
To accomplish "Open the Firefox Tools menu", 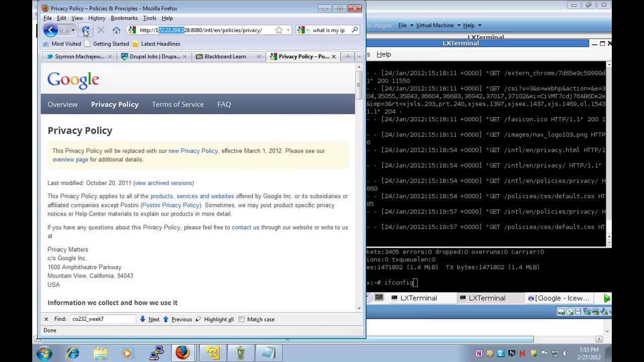I will coord(149,18).
